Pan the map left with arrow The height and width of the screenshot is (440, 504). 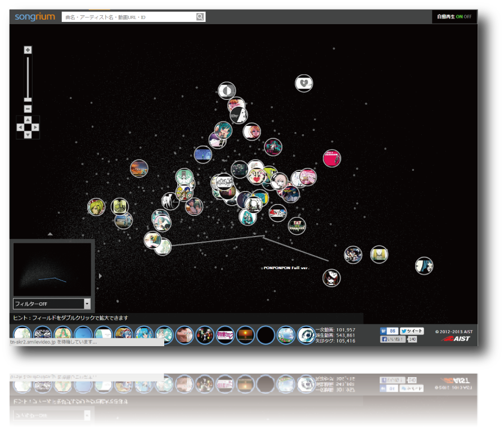[21, 128]
